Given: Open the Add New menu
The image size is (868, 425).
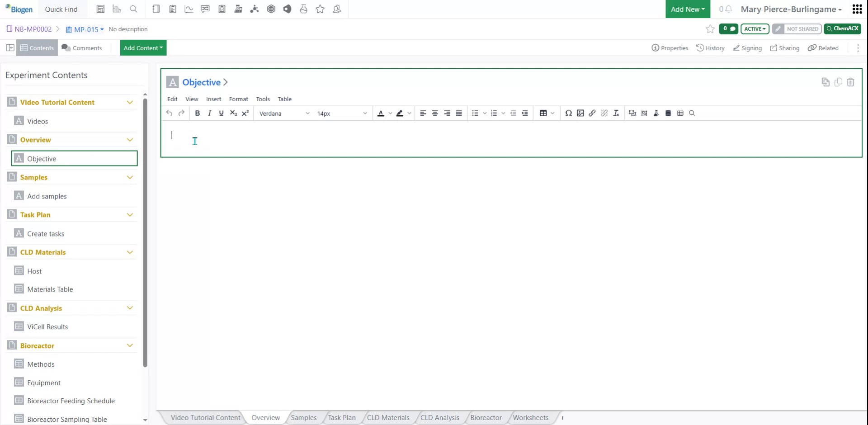Looking at the screenshot, I should [687, 9].
